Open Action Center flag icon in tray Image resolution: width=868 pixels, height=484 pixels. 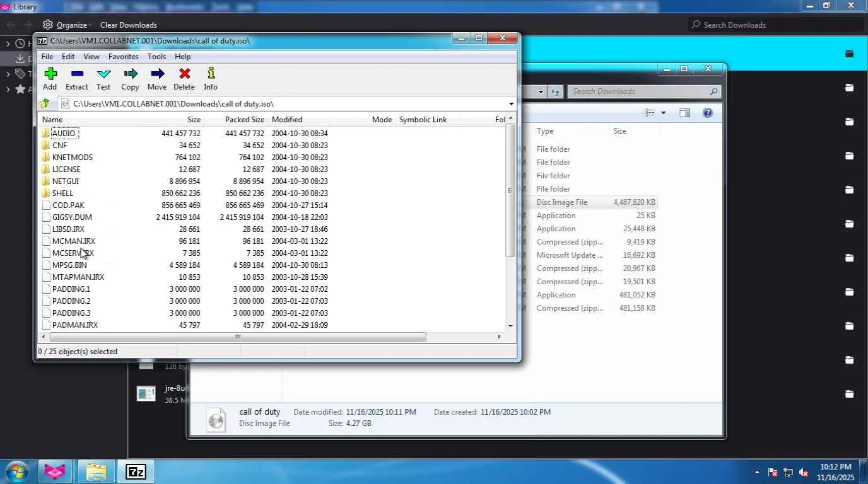773,472
